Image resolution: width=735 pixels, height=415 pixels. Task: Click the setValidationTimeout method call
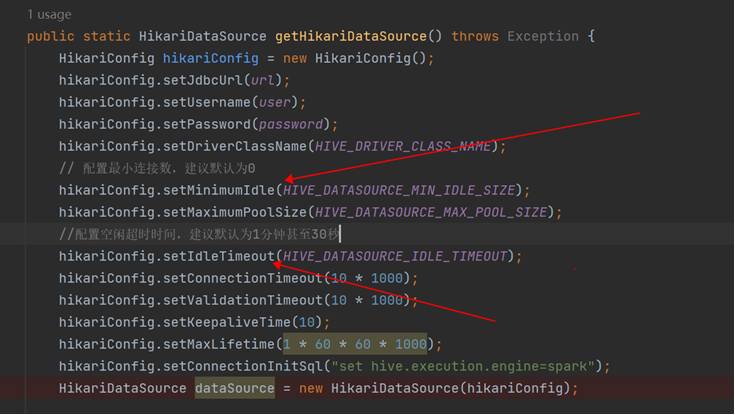[x=242, y=300]
